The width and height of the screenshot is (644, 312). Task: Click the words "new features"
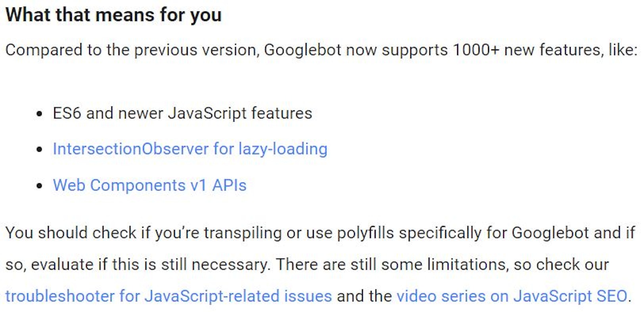pyautogui.click(x=552, y=50)
